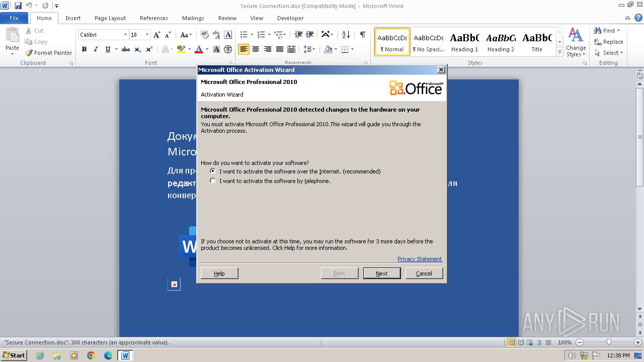Open Line Spacing dropdown
644x362 pixels.
point(309,49)
